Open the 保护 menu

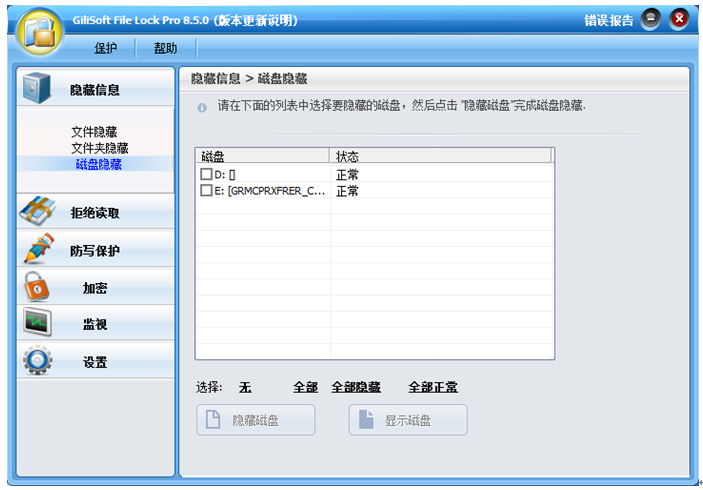(106, 48)
